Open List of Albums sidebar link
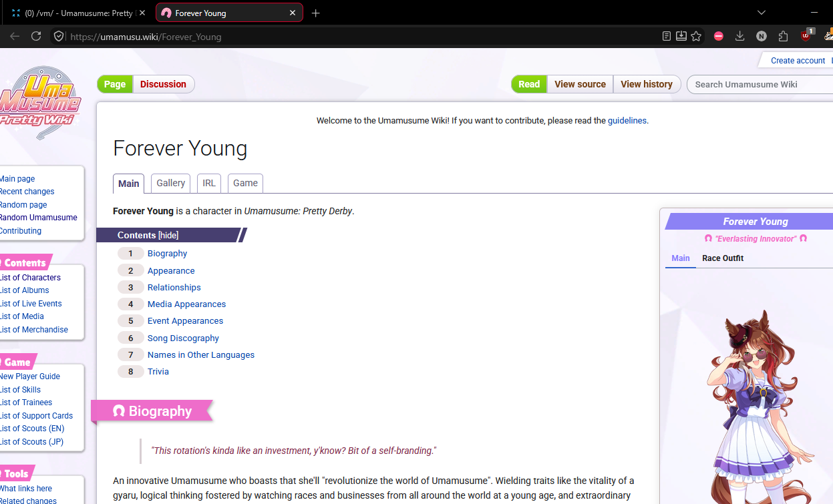This screenshot has height=504, width=833. tap(25, 290)
